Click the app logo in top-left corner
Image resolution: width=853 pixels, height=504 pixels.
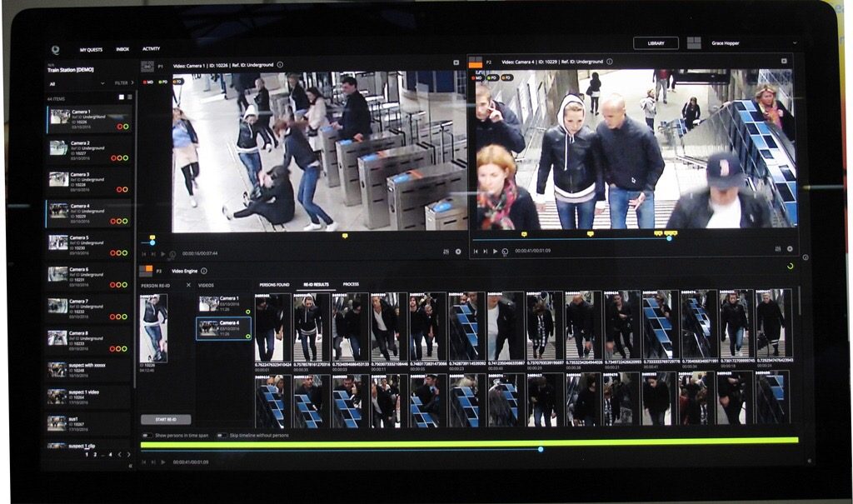coord(55,49)
